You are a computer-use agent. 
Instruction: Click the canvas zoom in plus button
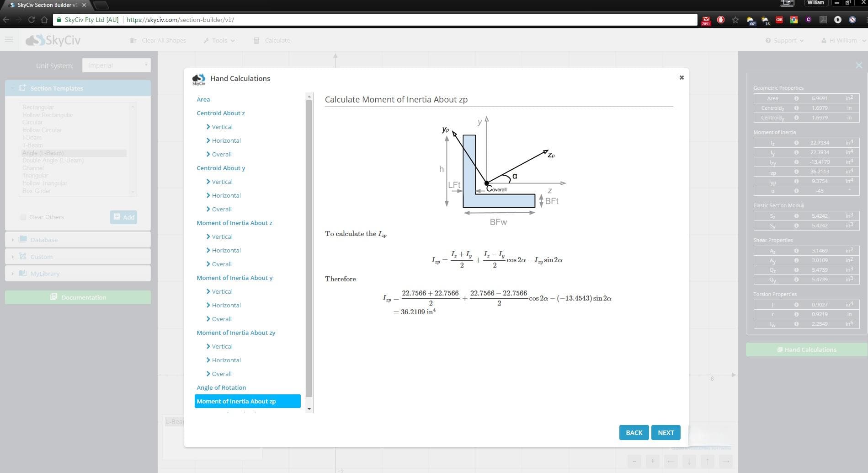(652, 461)
